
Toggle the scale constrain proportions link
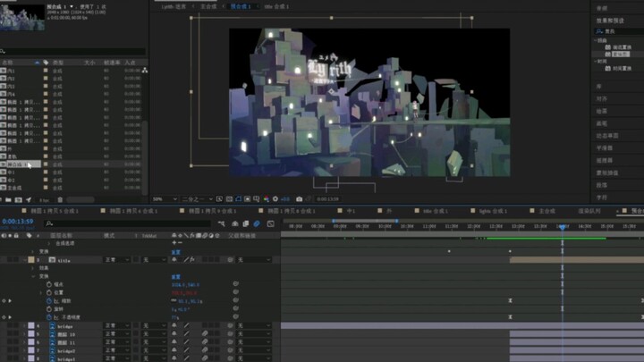174,301
